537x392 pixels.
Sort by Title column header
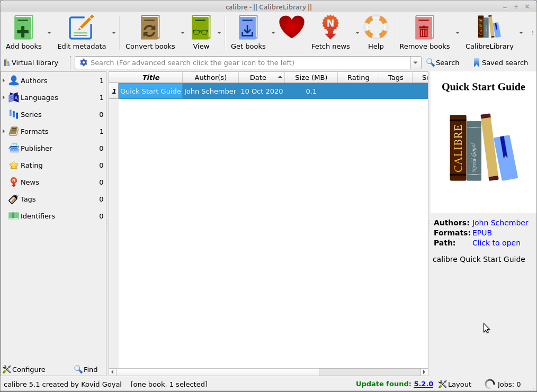coord(151,78)
